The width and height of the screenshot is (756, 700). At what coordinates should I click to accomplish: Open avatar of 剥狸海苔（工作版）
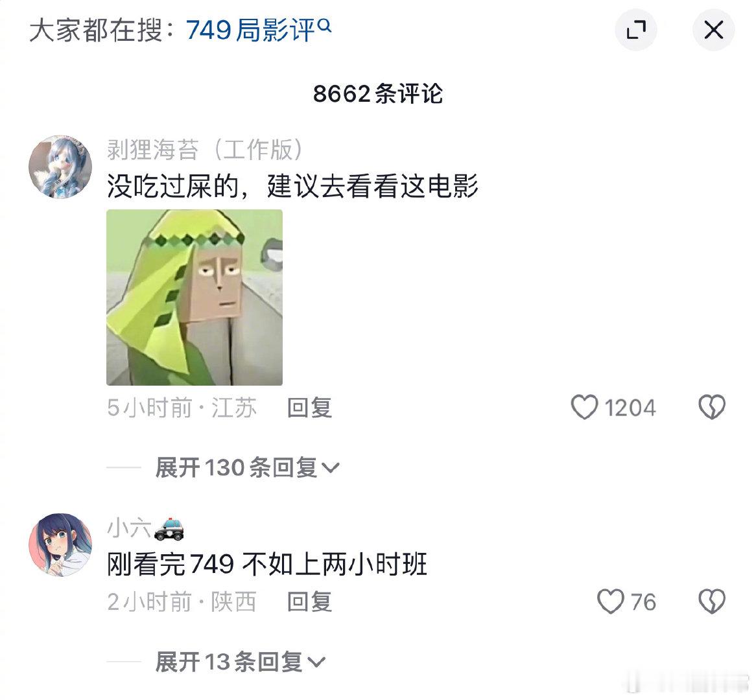coord(60,167)
